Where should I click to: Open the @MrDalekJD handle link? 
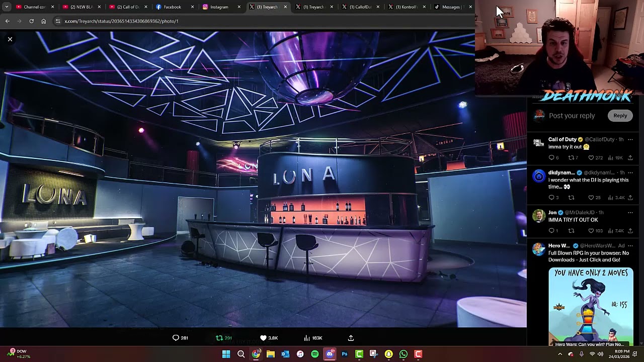[580, 213]
